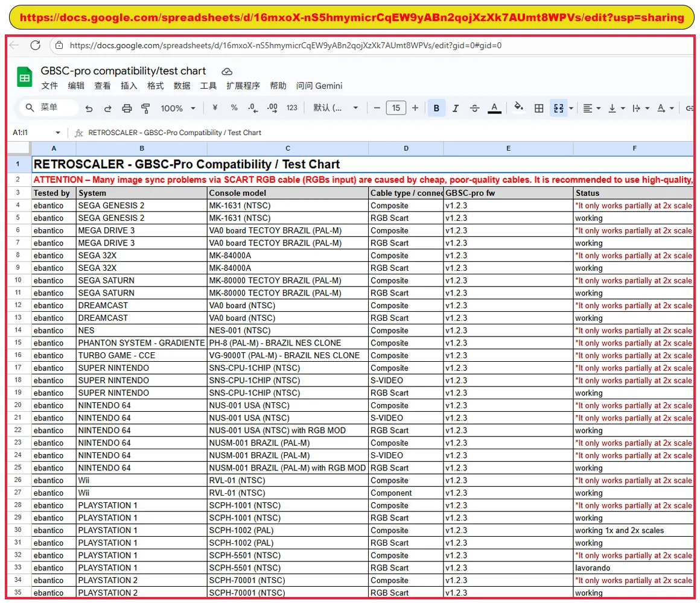700x603 pixels.
Task: Expand the A1:I1 name box dropdown
Action: (57, 133)
